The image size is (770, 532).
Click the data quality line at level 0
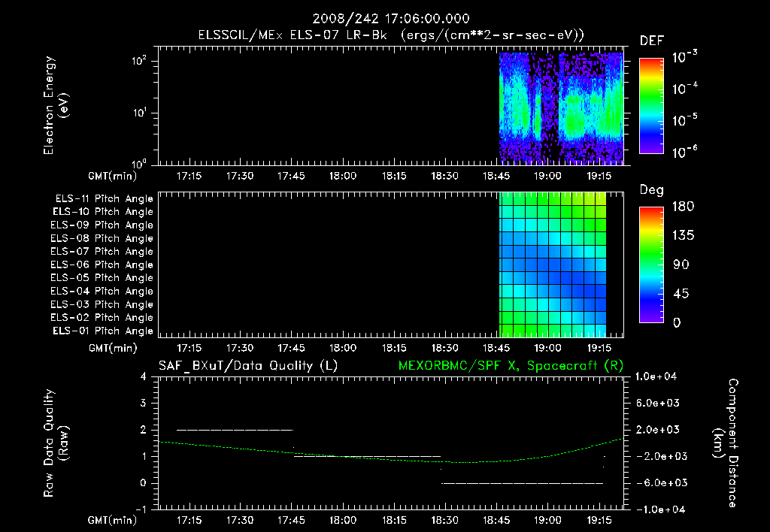(x=522, y=483)
